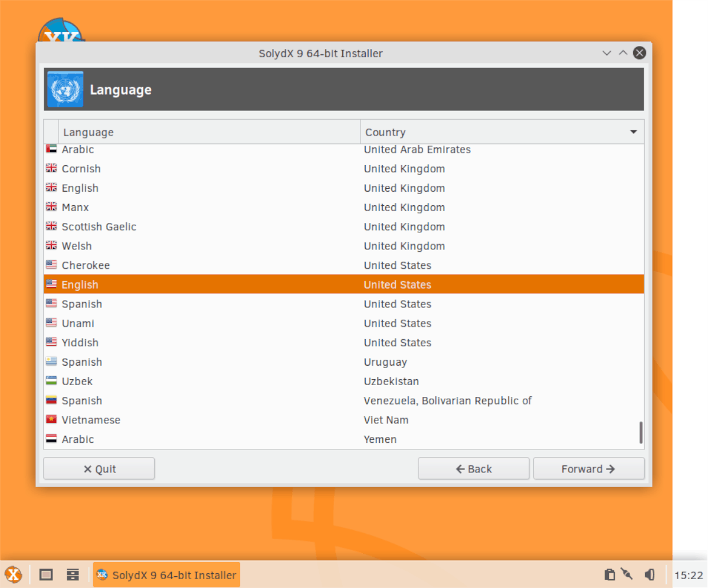Click the US flag beside Cherokee

(x=51, y=265)
